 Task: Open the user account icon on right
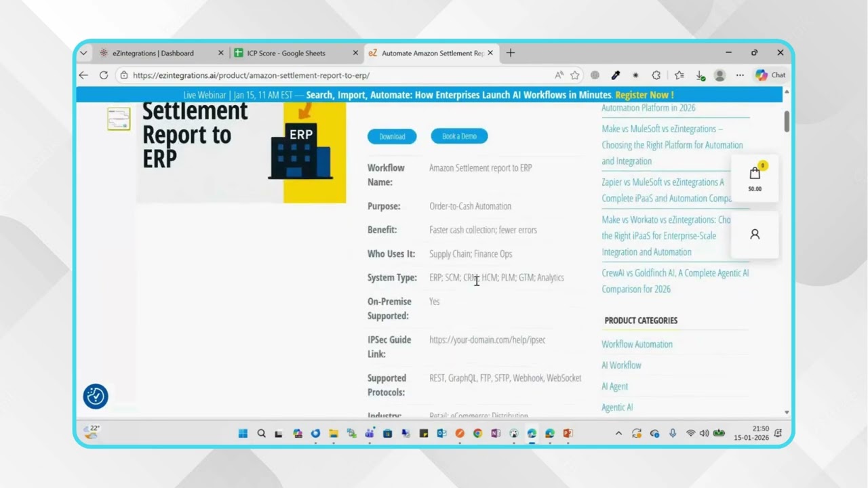[755, 235]
